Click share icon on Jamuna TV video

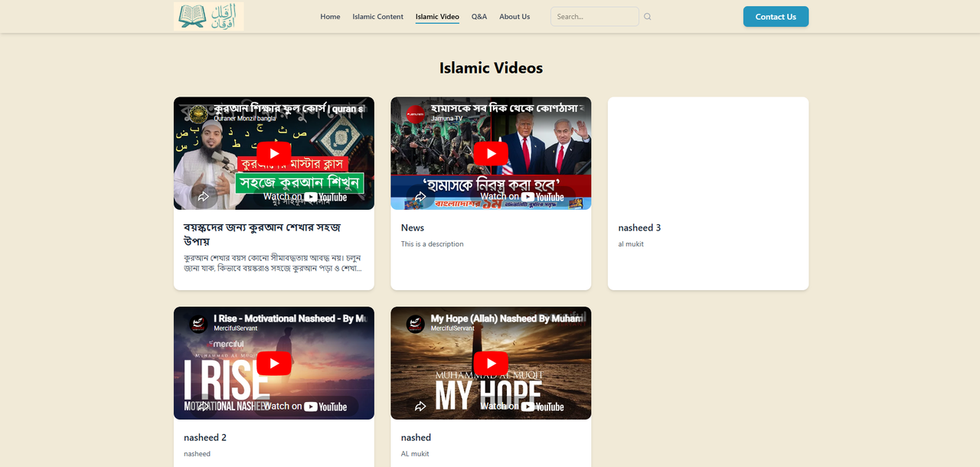click(x=420, y=197)
